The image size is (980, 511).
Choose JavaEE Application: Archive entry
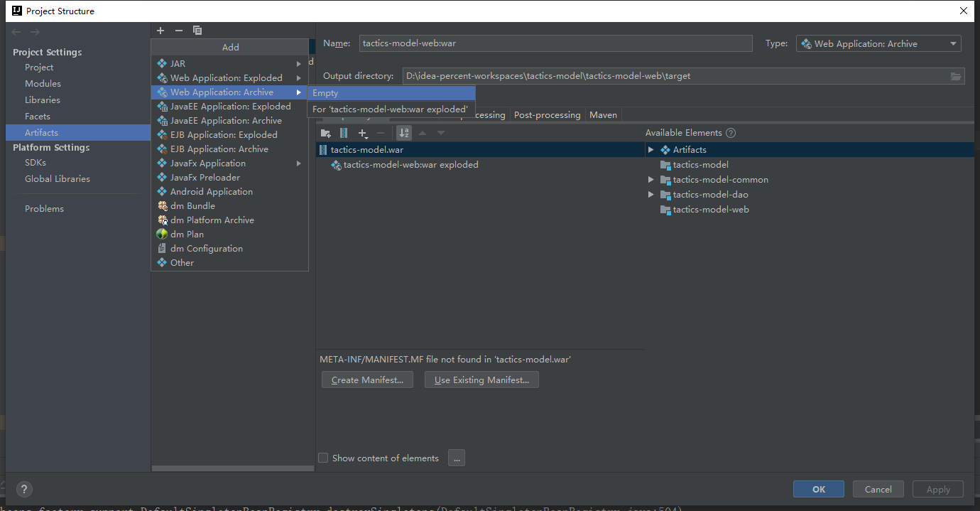tap(230, 120)
